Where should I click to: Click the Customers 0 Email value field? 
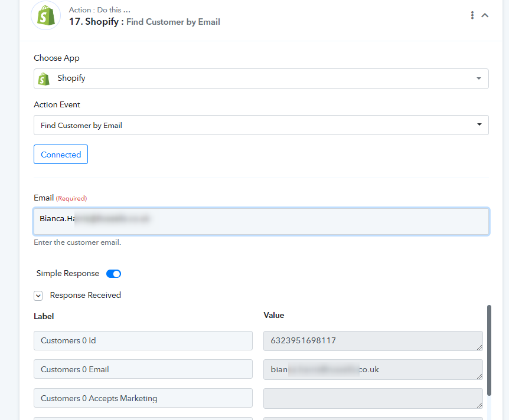point(373,369)
